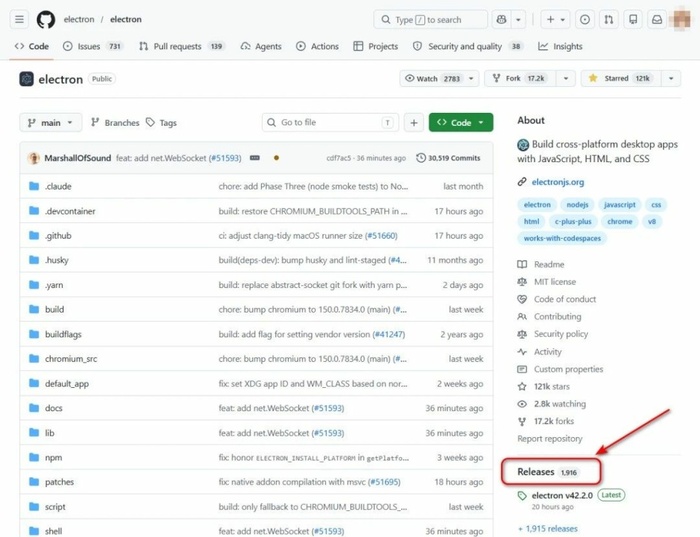This screenshot has width=700, height=537.
Task: Open the #51695 pull request link
Action: 384,482
